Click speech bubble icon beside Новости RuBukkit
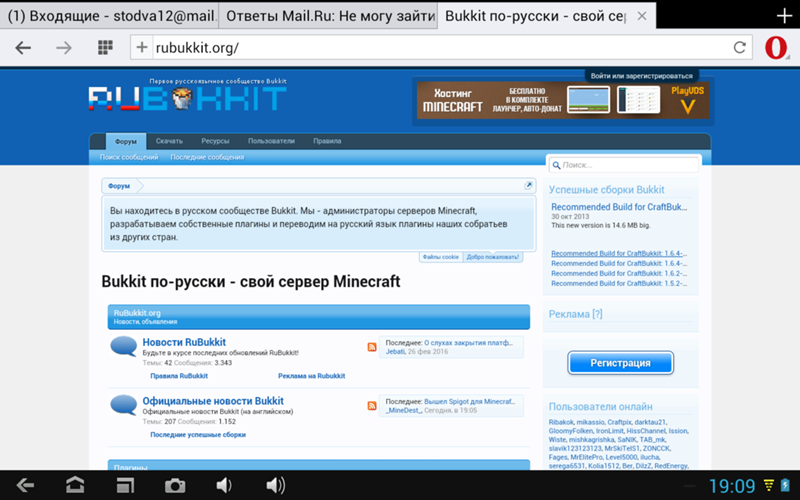The width and height of the screenshot is (800, 500). (123, 346)
